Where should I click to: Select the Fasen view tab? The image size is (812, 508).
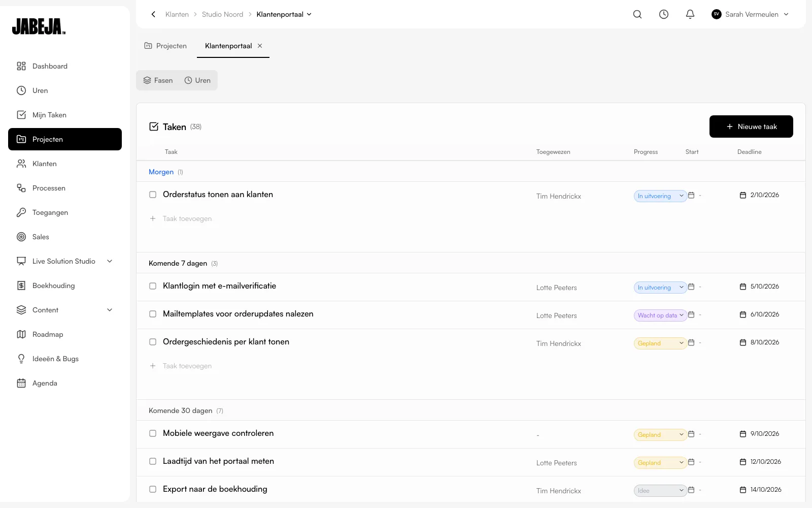(158, 80)
